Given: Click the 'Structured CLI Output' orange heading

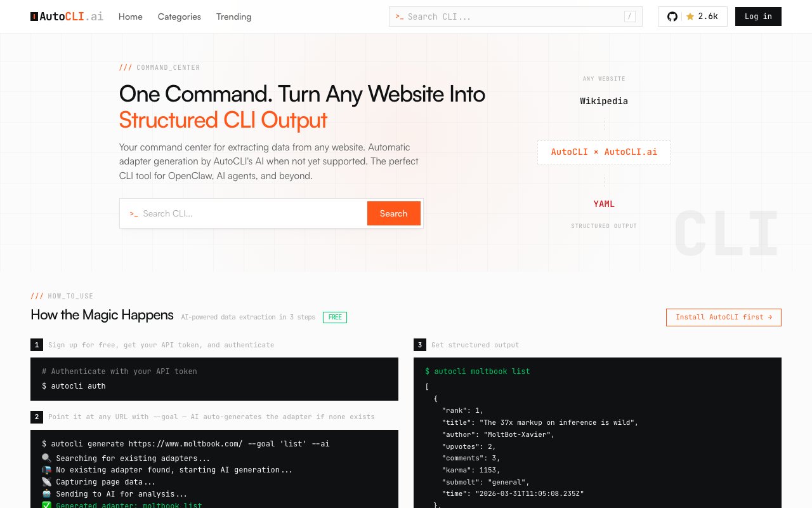Looking at the screenshot, I should pos(223,120).
